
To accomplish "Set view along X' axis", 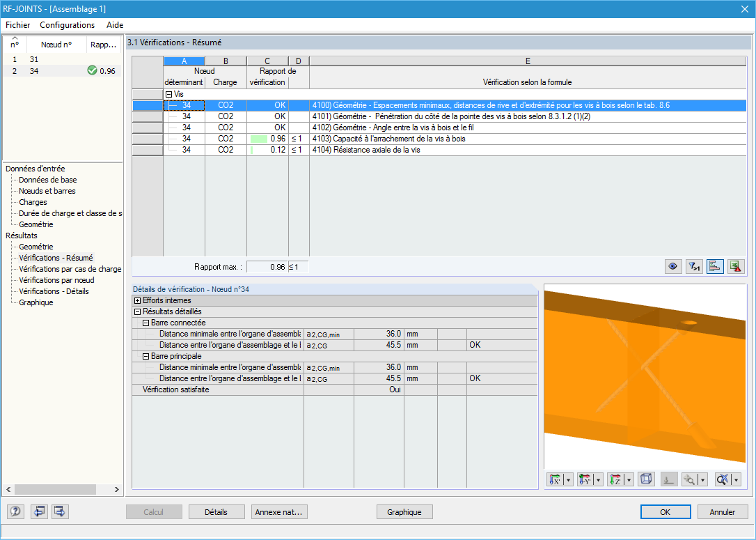I will 556,479.
